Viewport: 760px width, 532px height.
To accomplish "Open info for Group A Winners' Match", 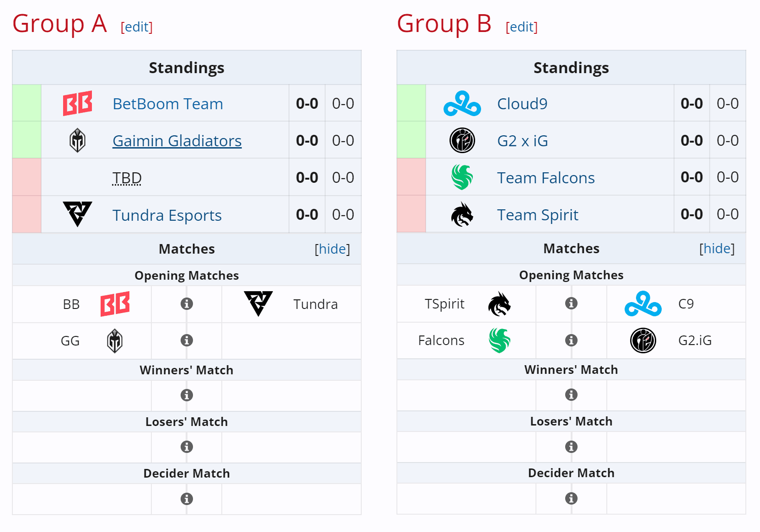I will [187, 395].
